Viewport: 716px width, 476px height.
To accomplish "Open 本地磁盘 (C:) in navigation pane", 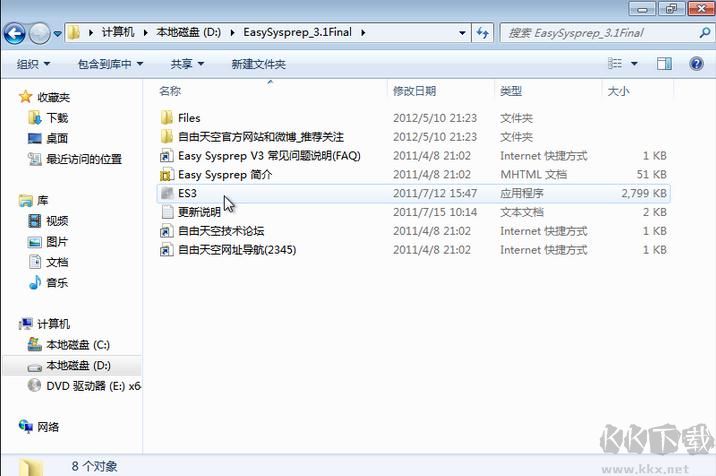I will [x=78, y=344].
